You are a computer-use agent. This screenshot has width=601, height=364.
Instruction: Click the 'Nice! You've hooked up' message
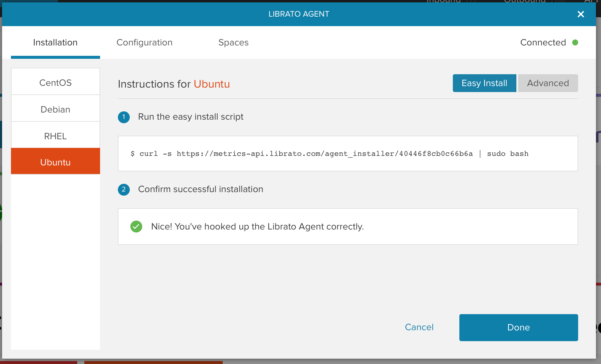tap(257, 227)
